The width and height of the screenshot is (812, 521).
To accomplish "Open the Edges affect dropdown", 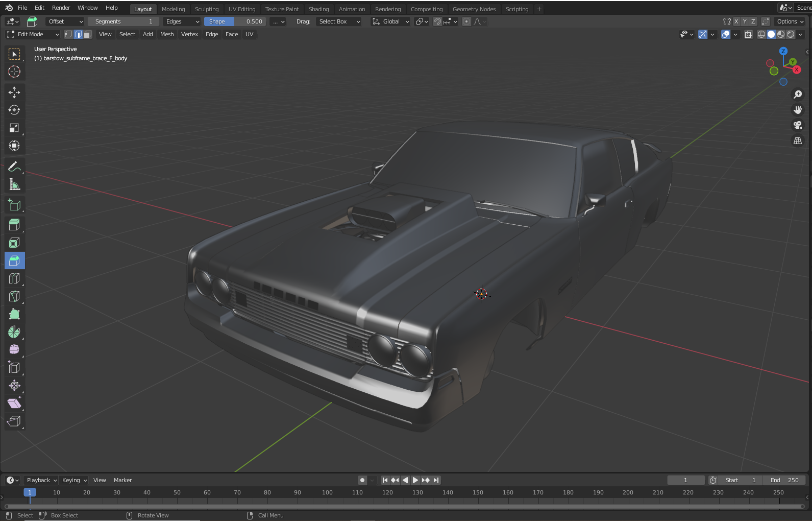I will [x=182, y=21].
